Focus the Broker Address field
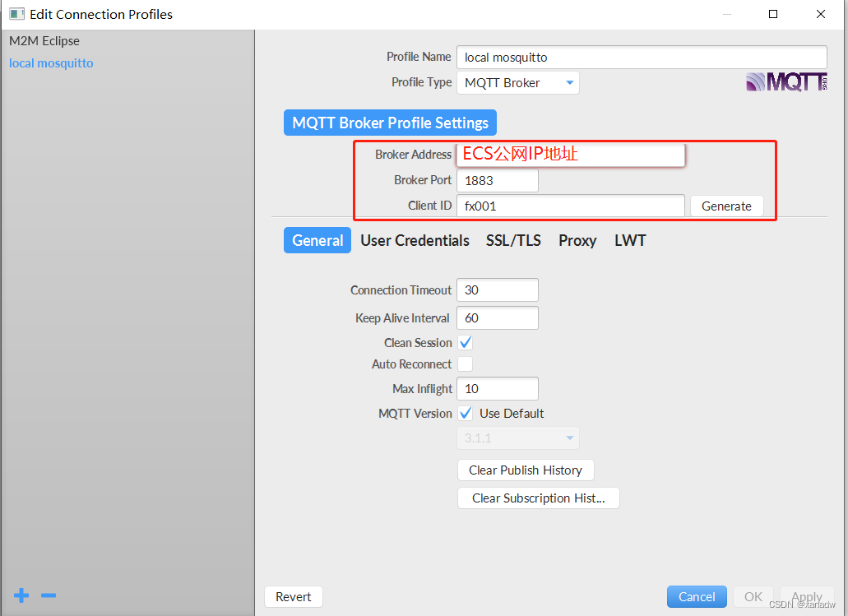The image size is (848, 616). [x=571, y=155]
